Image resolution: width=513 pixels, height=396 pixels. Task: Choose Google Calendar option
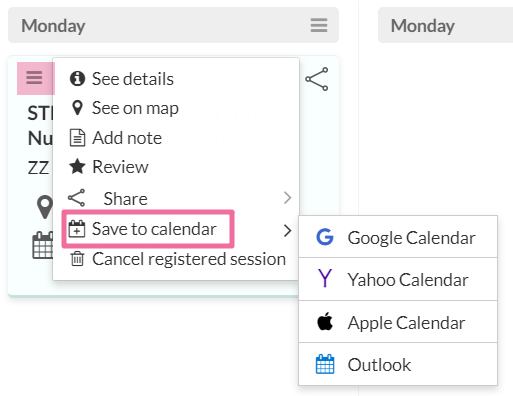(398, 237)
